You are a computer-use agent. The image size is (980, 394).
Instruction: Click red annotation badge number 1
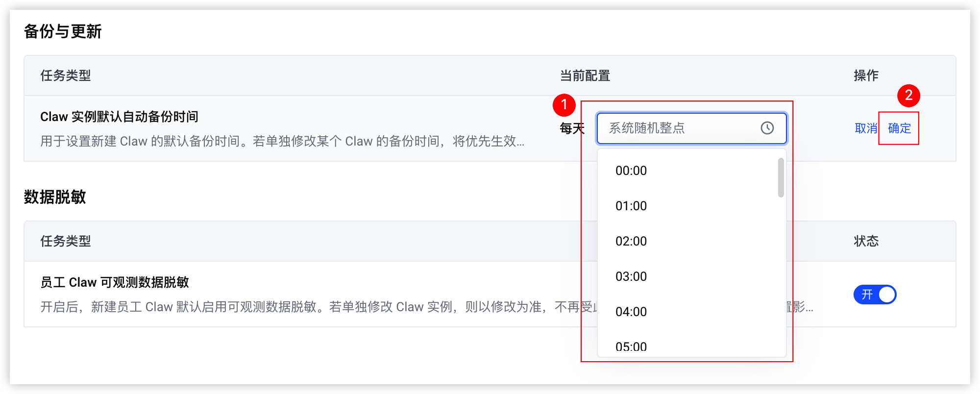tap(564, 105)
